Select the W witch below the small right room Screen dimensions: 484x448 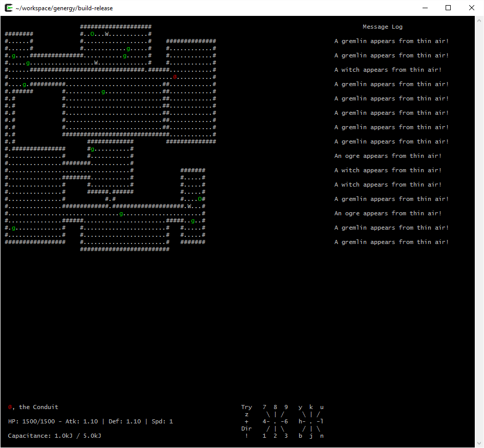tap(189, 206)
